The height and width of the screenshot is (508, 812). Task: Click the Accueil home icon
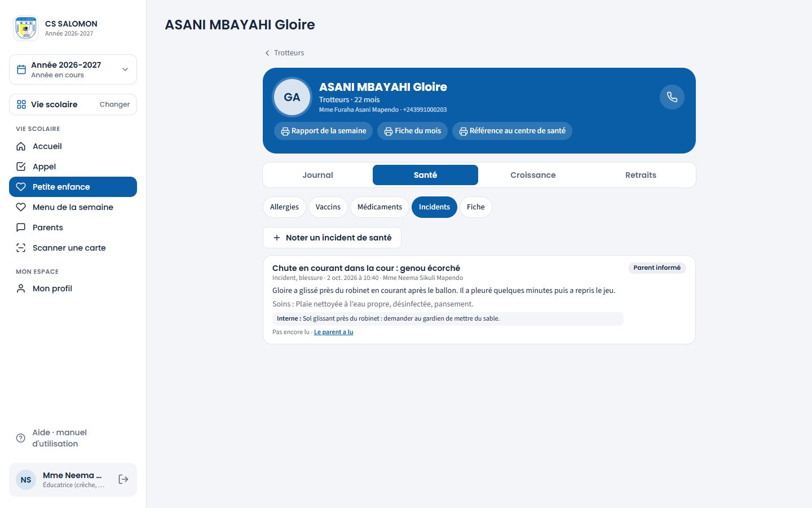21,146
